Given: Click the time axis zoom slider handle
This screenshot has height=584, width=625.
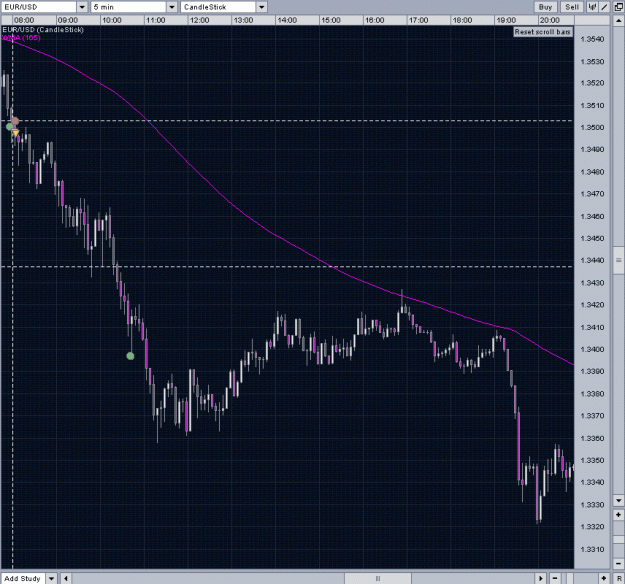Looking at the screenshot, I should pos(570,578).
